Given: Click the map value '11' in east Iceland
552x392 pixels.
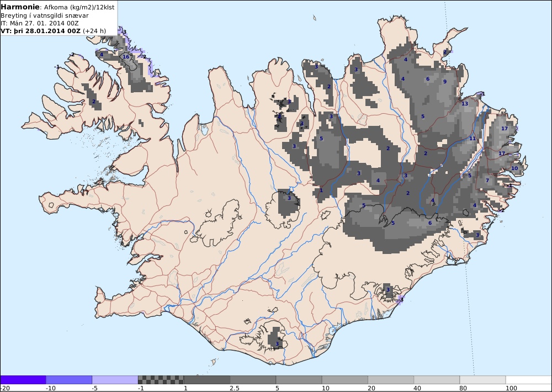Looking at the screenshot, I should [473, 139].
